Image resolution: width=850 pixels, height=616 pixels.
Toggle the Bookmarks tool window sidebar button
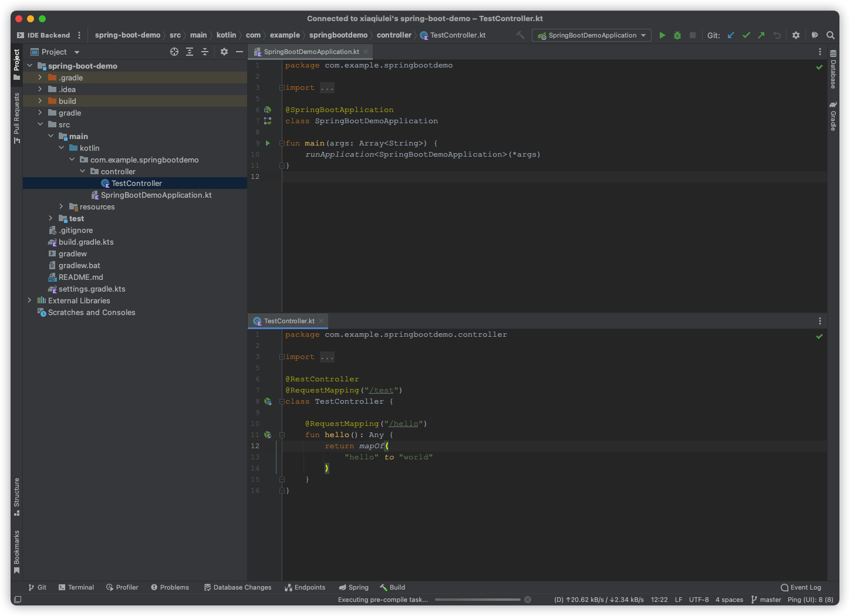pos(16,551)
